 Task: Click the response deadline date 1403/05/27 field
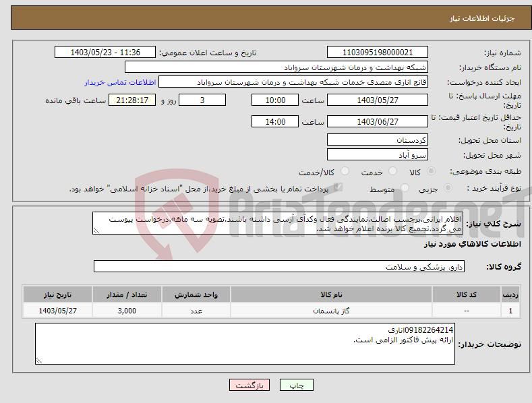click(x=378, y=100)
